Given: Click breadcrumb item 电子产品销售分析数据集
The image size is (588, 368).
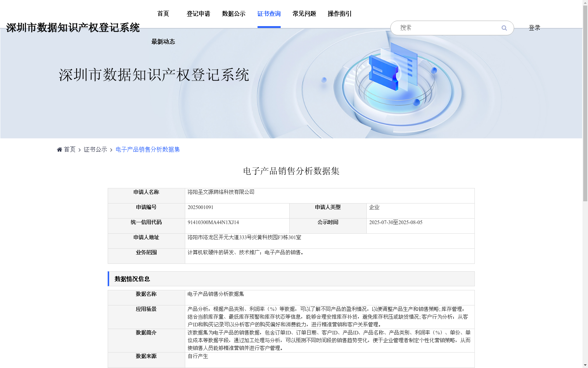Looking at the screenshot, I should (x=148, y=149).
